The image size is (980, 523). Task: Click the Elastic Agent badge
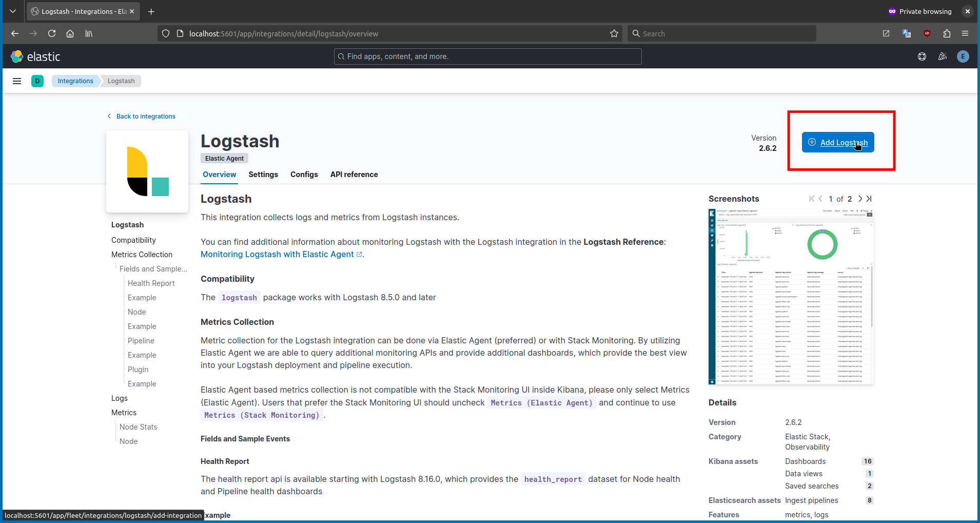(x=224, y=159)
